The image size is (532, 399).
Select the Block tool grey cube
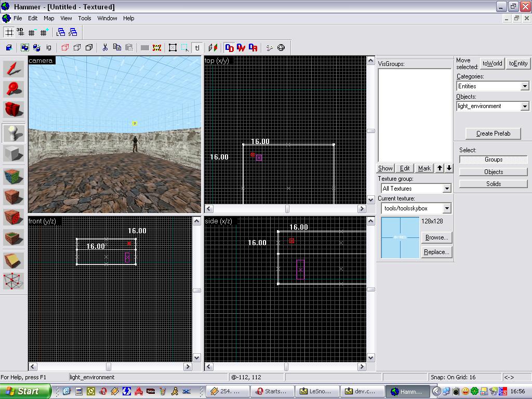(14, 153)
